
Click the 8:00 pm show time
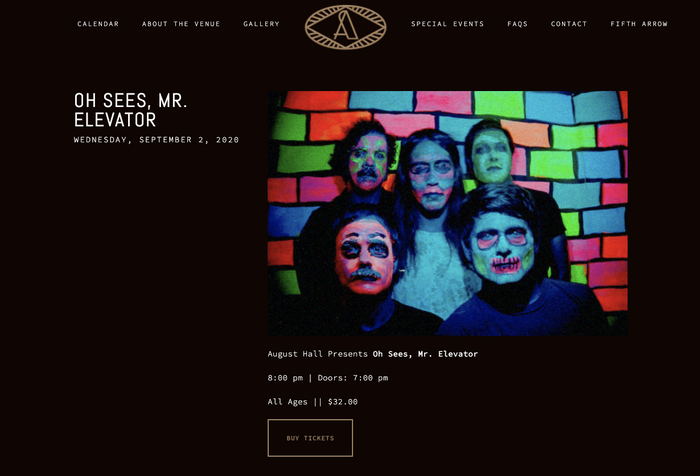(285, 378)
